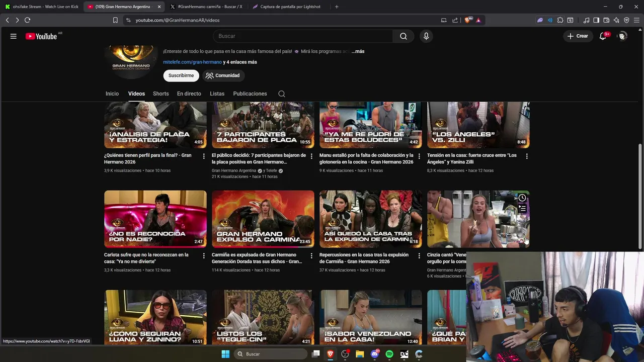Open "¡Análisis de placa y estrategia!" thumbnail

tap(155, 125)
